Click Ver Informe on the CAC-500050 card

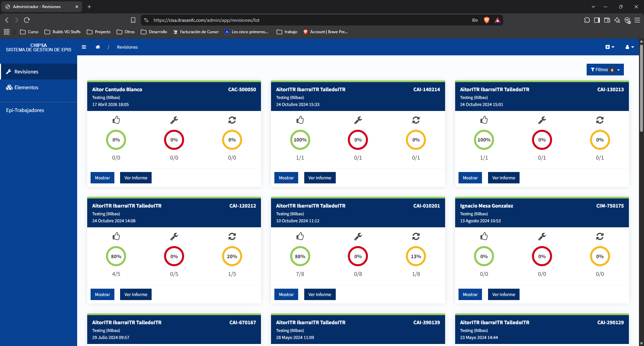(x=136, y=178)
